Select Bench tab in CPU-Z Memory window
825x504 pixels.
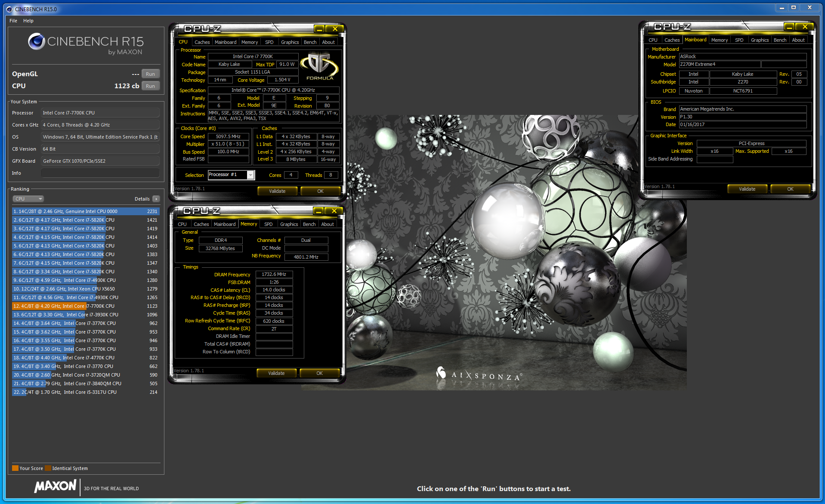309,224
